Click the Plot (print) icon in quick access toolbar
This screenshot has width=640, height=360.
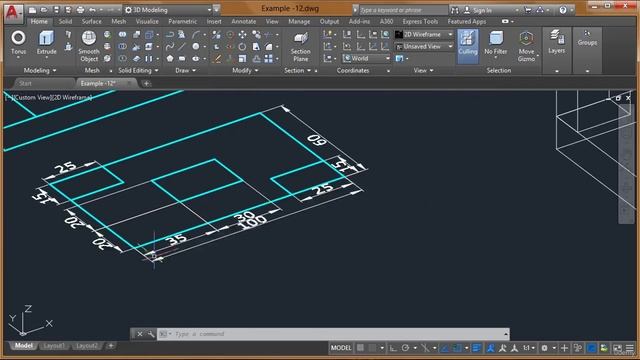(80, 10)
